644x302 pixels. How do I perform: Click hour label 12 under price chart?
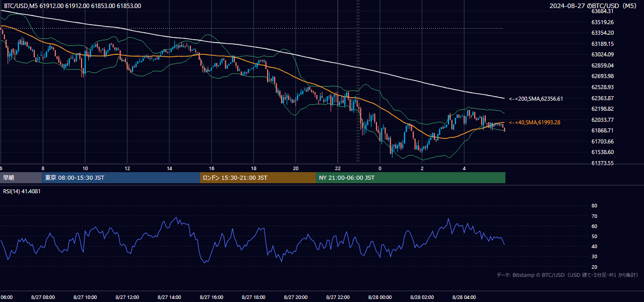127,169
